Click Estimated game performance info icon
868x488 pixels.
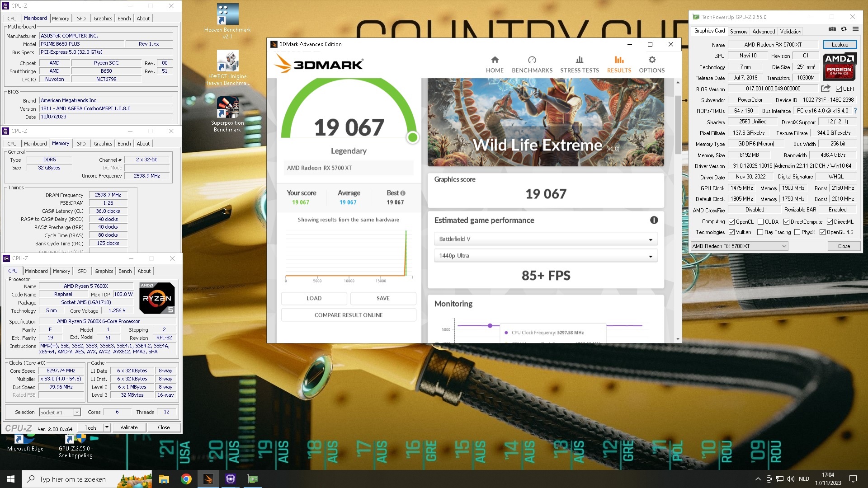point(654,220)
